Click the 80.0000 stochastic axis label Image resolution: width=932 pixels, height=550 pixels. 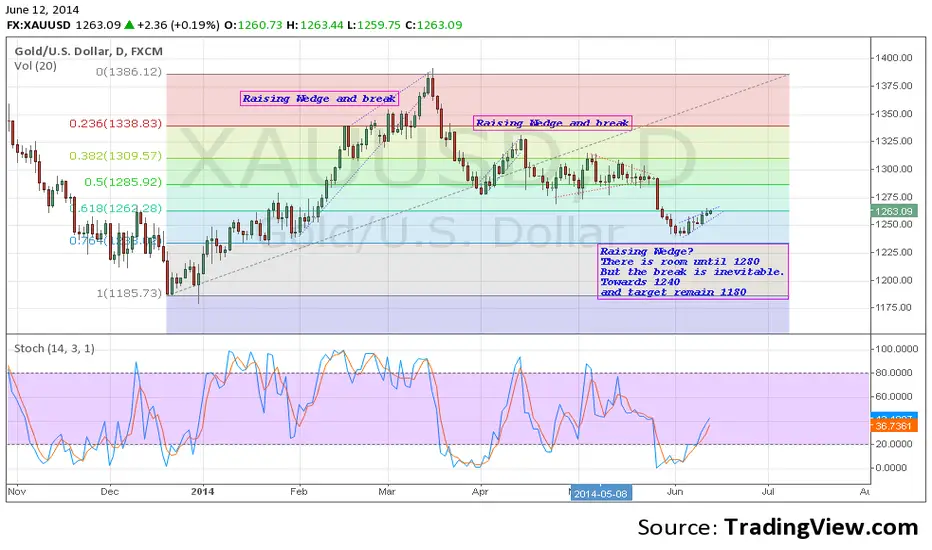tap(896, 373)
